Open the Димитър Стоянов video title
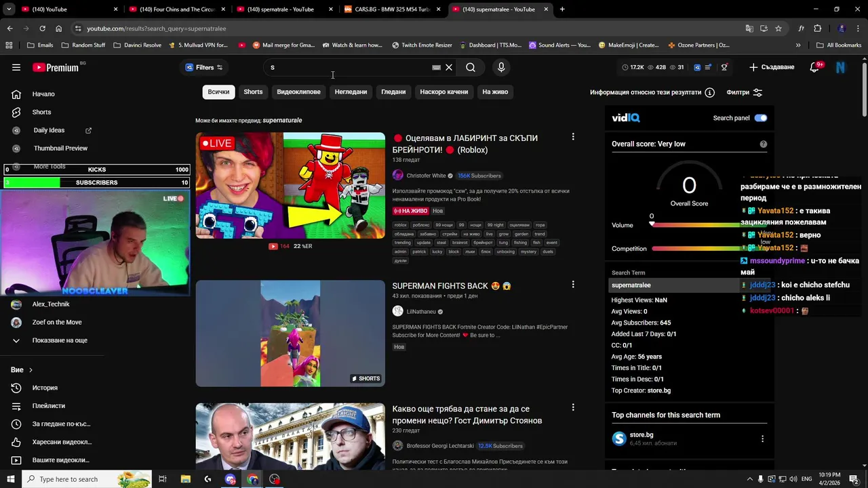 point(467,415)
